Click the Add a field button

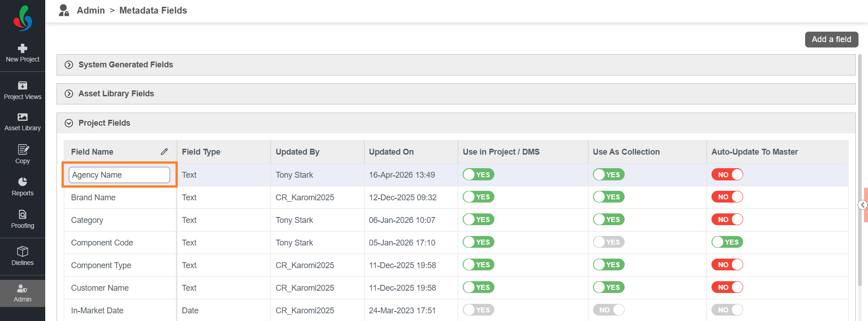831,39
